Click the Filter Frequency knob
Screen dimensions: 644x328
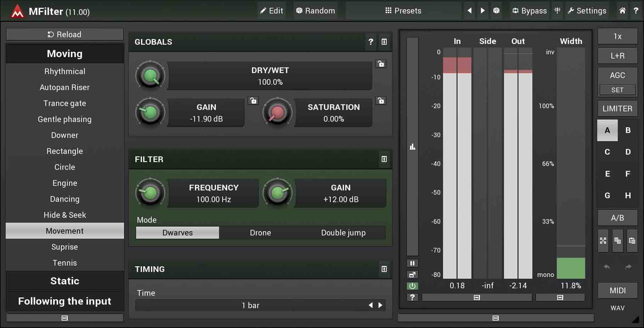point(150,193)
